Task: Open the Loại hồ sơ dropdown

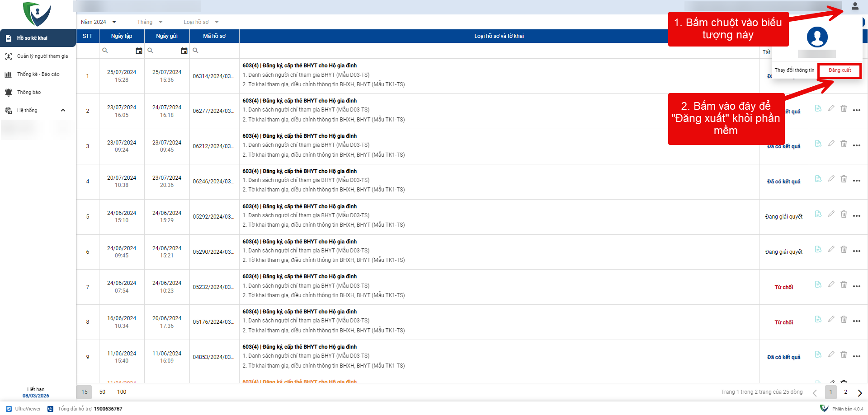Action: coord(201,22)
